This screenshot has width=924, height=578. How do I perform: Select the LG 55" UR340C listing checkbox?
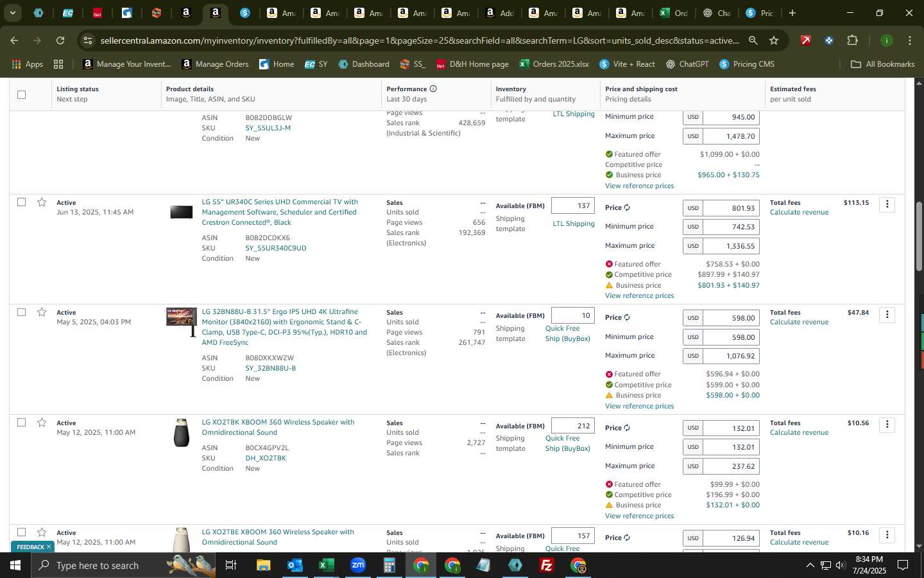tap(21, 202)
